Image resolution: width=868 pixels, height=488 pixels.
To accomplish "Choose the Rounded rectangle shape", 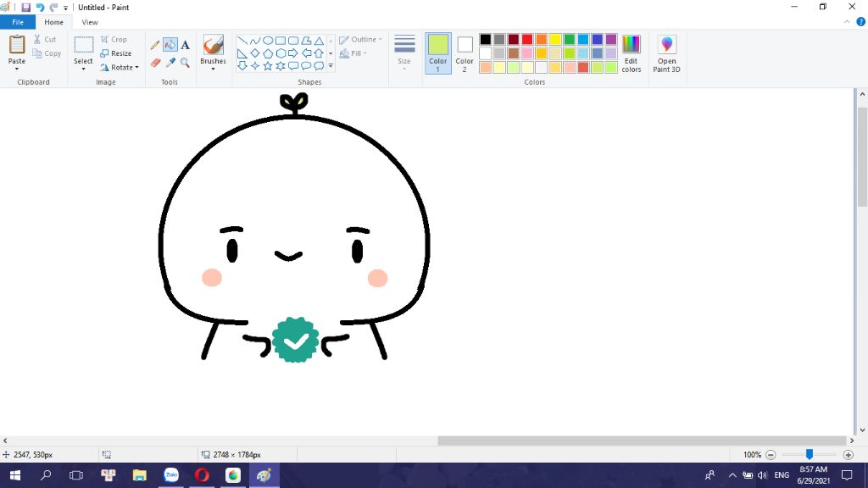I will (x=293, y=41).
